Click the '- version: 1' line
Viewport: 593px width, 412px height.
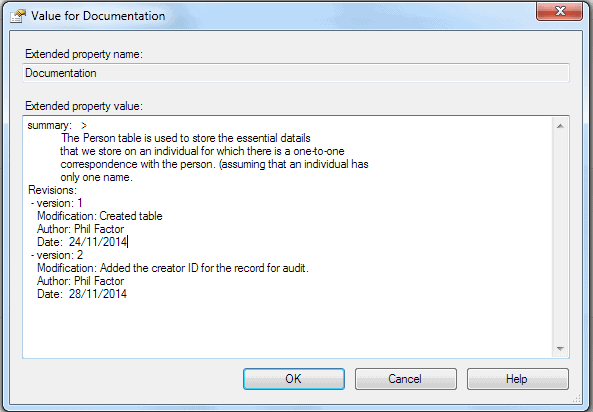[x=57, y=203]
